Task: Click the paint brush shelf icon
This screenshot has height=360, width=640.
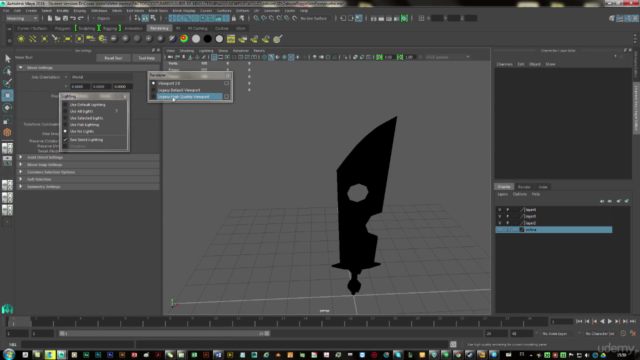Action: pyautogui.click(x=277, y=39)
